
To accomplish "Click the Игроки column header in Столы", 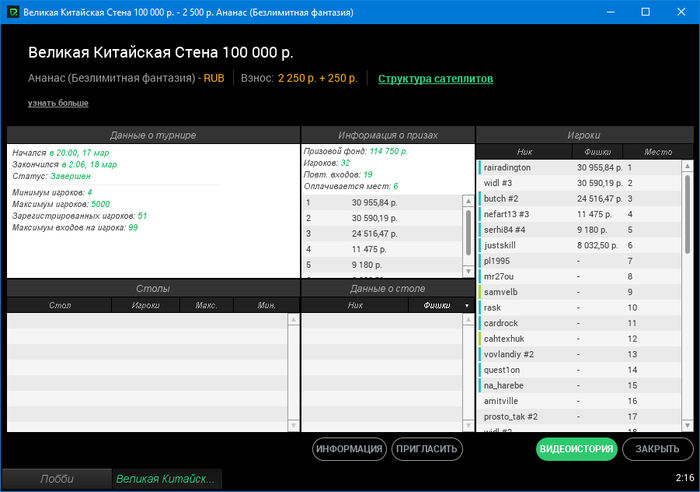I will coord(146,305).
